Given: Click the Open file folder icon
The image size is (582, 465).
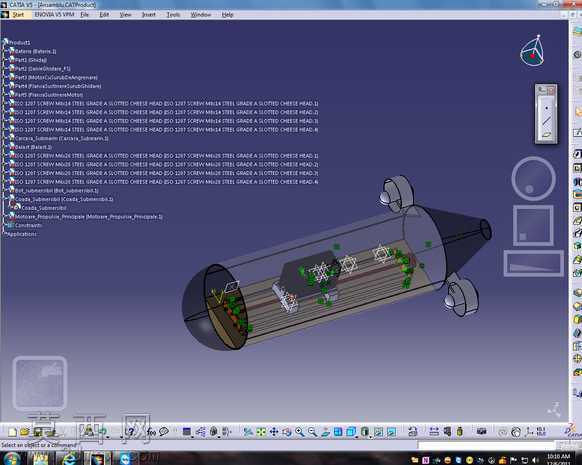Looking at the screenshot, I should tap(24, 432).
